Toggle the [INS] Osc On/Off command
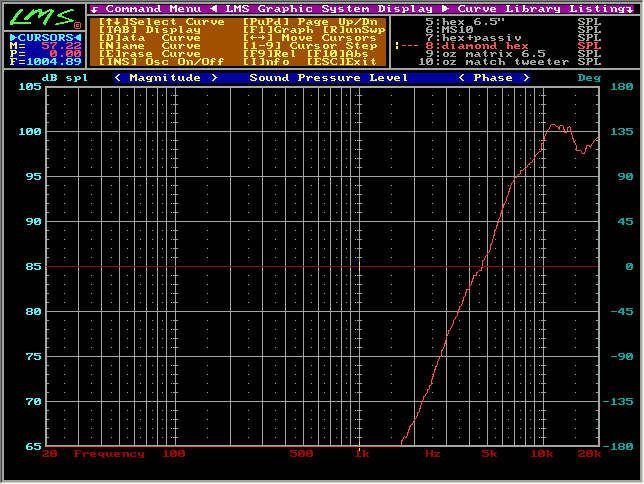The height and width of the screenshot is (484, 644). (161, 62)
